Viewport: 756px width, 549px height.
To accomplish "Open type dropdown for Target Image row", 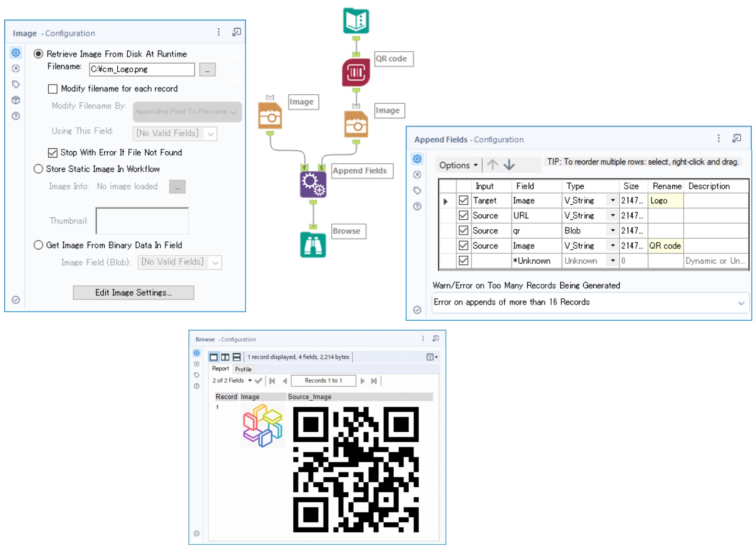I will coord(612,200).
